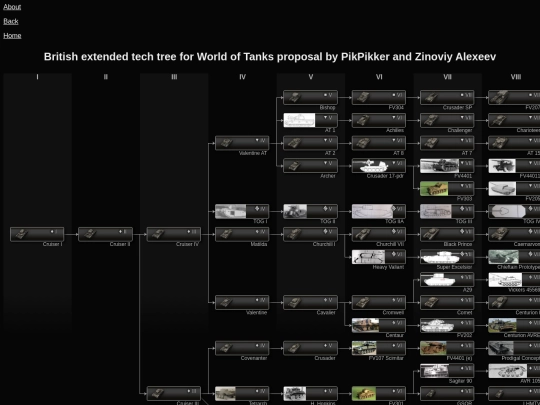Image resolution: width=540 pixels, height=405 pixels.
Task: Select the FV303 tank thumbnail
Action: (x=434, y=189)
